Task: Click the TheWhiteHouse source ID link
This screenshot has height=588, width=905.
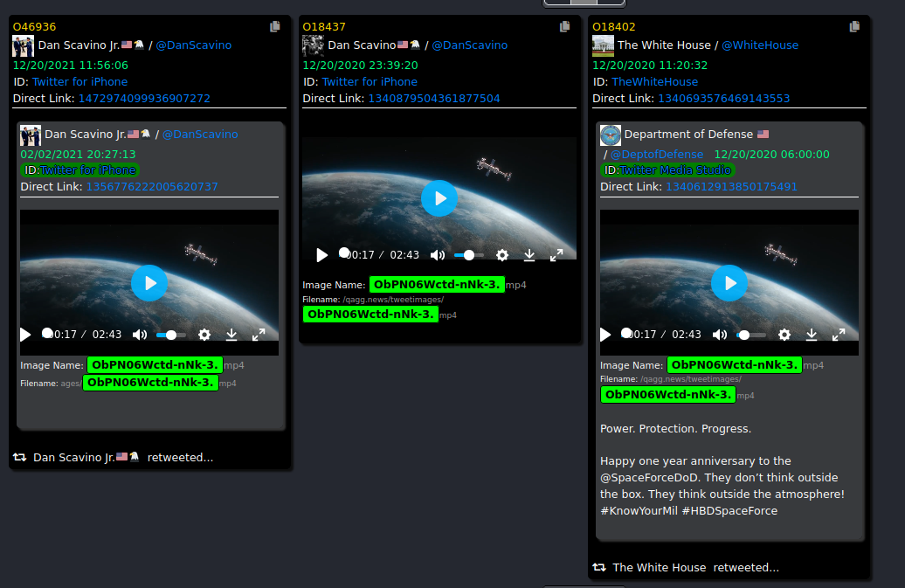Action: coord(655,82)
